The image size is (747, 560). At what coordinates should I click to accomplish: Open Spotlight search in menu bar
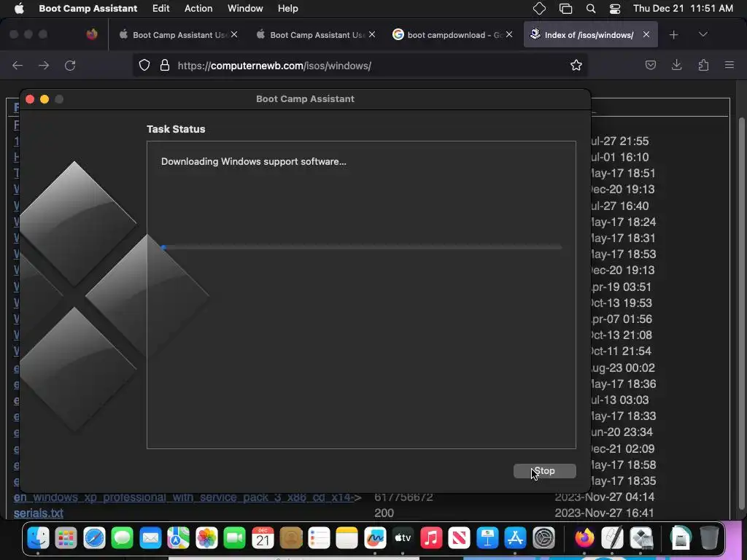tap(591, 8)
